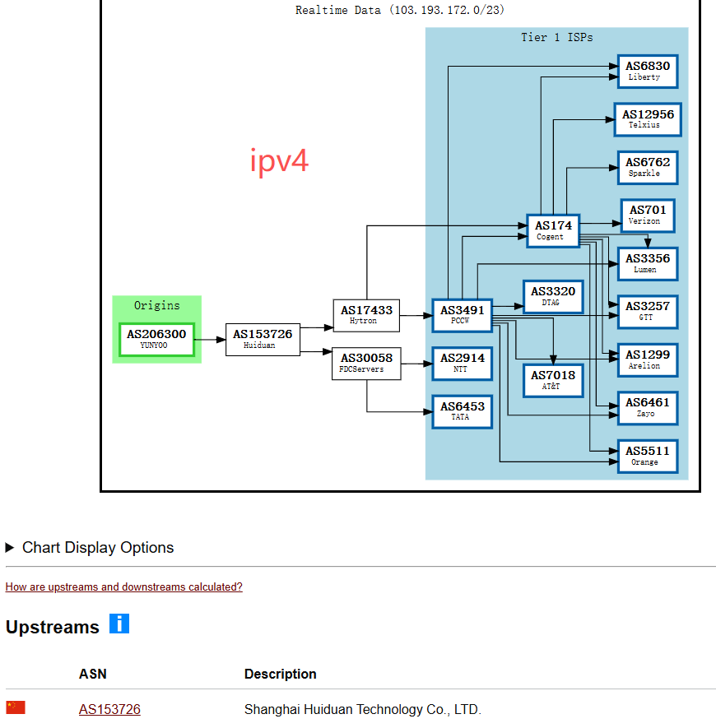Click the AS2914 NTT node
Image resolution: width=716 pixels, height=728 pixels.
[x=463, y=364]
